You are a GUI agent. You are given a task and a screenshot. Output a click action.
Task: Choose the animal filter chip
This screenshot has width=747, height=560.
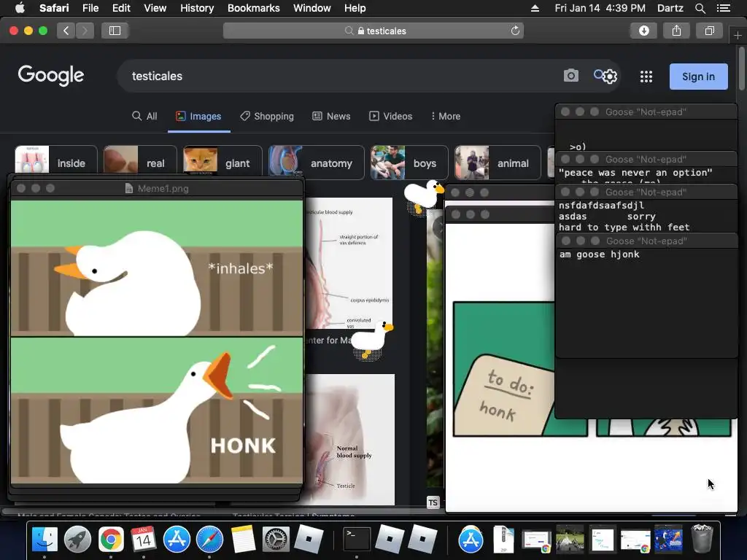coord(498,163)
